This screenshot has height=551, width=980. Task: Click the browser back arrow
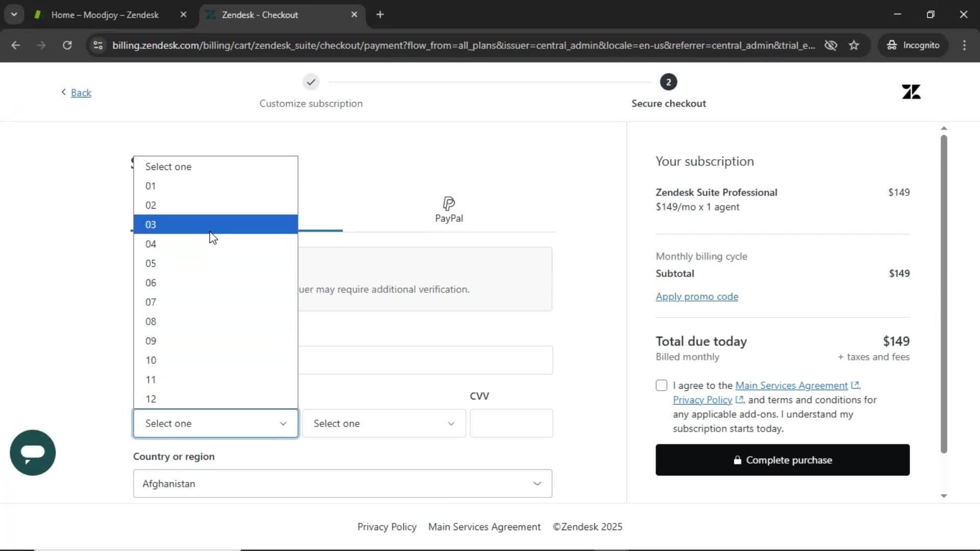[x=16, y=45]
